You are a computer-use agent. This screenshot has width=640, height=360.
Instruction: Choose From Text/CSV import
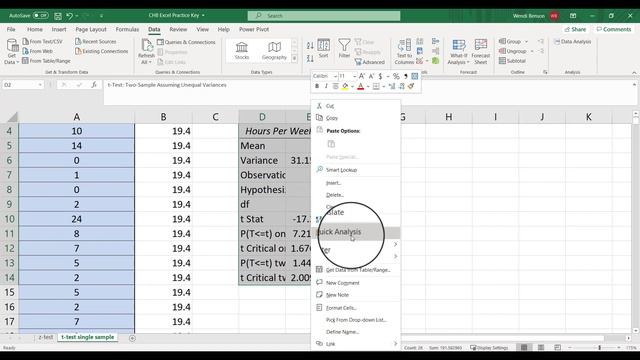pyautogui.click(x=42, y=42)
